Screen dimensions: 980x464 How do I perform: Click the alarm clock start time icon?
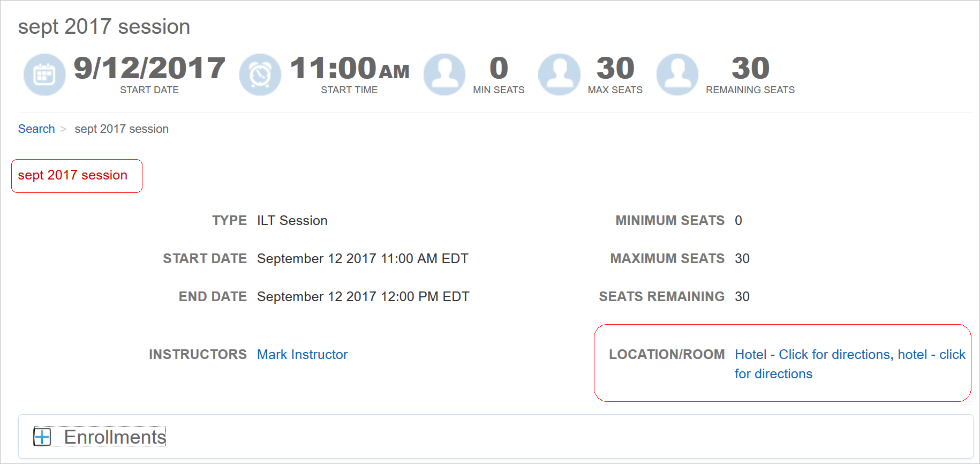click(260, 74)
